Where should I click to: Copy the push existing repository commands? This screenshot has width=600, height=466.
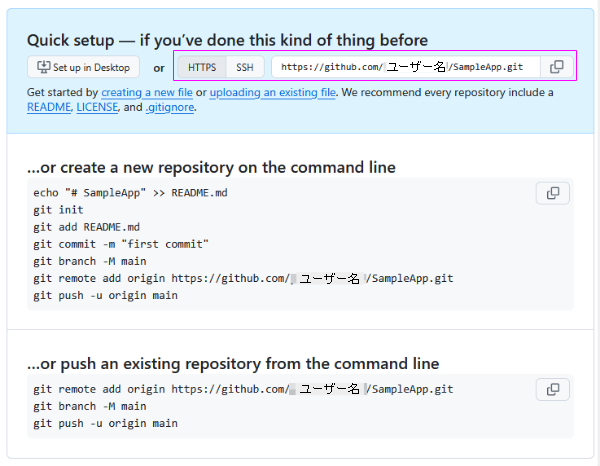552,389
